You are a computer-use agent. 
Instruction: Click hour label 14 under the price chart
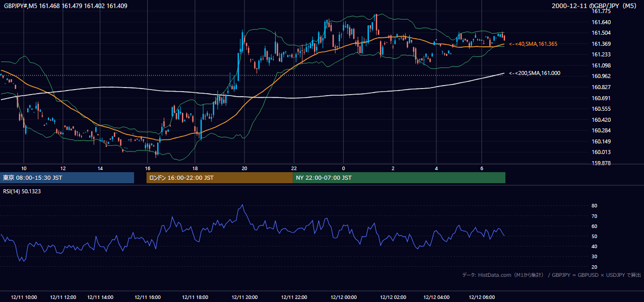coord(100,168)
